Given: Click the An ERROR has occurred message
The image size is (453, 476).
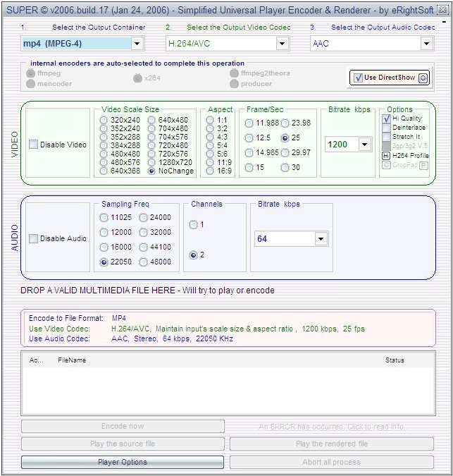Looking at the screenshot, I should pos(333,427).
